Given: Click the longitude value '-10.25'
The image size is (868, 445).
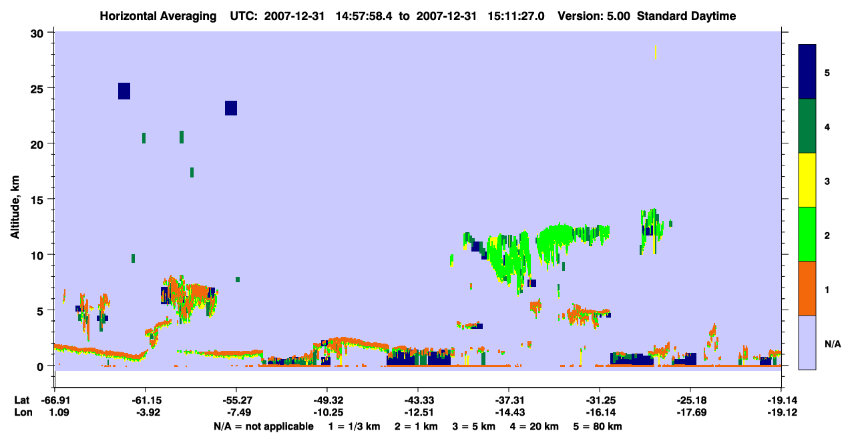Looking at the screenshot, I should tap(327, 412).
